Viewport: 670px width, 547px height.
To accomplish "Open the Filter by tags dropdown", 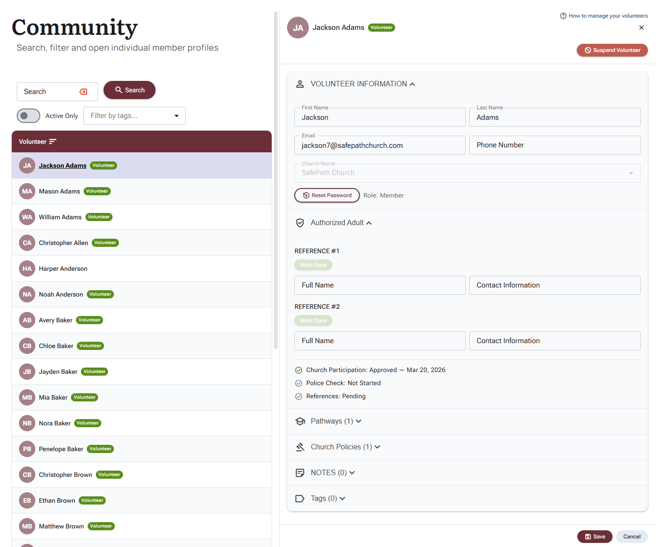I will (134, 116).
